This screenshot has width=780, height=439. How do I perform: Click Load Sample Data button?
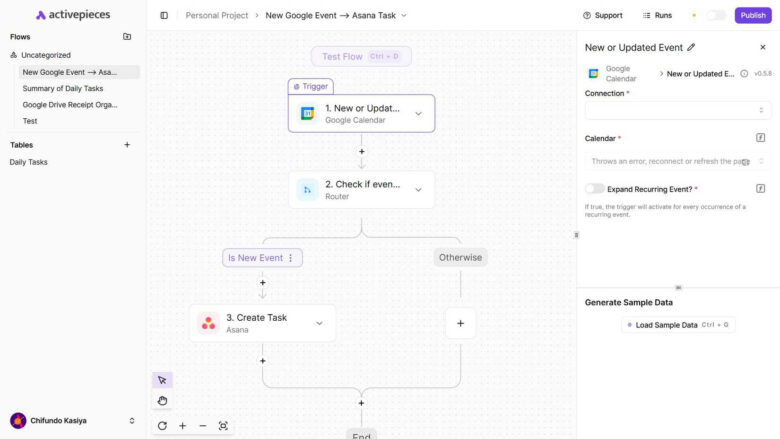(x=678, y=325)
